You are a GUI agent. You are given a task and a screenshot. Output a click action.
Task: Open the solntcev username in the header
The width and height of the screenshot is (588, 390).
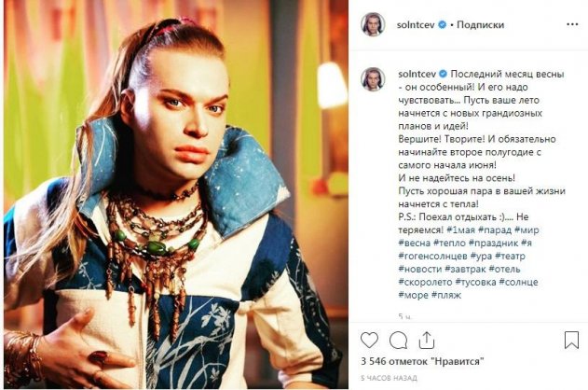click(416, 25)
